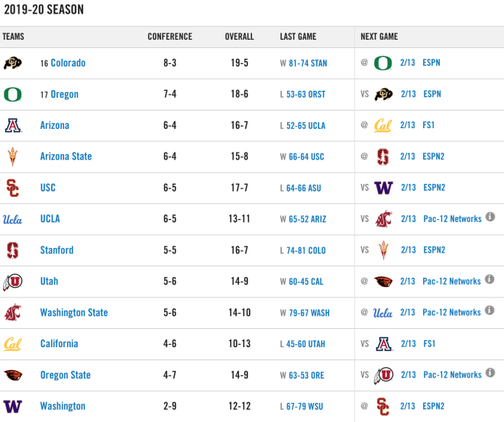This screenshot has width=504, height=422.
Task: Click the Washington W logo in USC's next game
Action: tap(383, 188)
